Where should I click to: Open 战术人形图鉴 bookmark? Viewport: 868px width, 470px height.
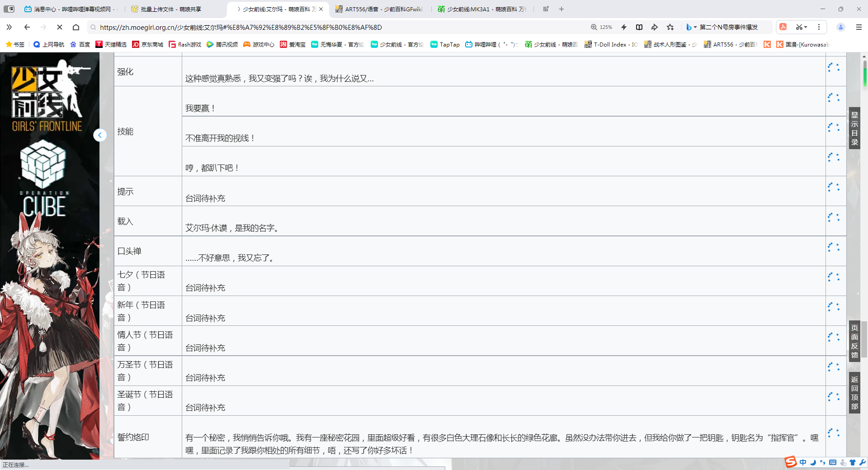point(670,44)
